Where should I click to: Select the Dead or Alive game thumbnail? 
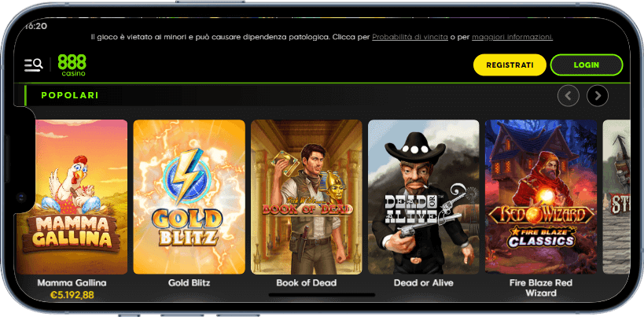[x=424, y=197]
